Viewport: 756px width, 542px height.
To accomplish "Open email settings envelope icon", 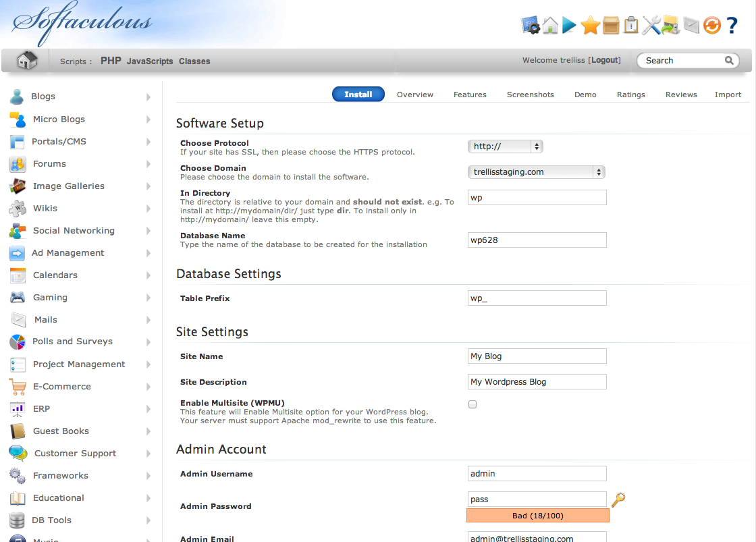I will pyautogui.click(x=691, y=25).
